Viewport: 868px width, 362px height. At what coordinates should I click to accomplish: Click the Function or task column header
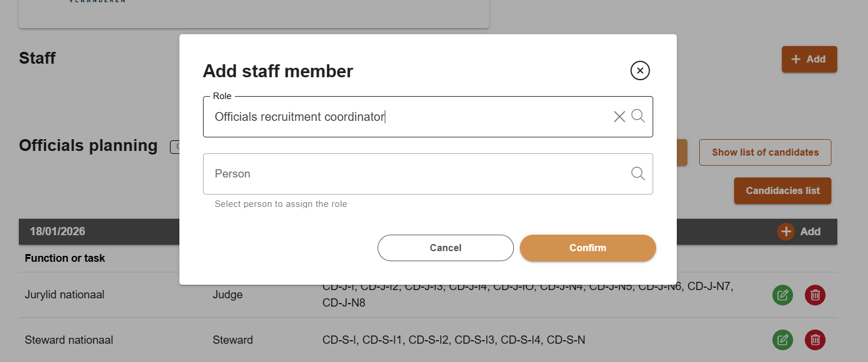(x=65, y=258)
